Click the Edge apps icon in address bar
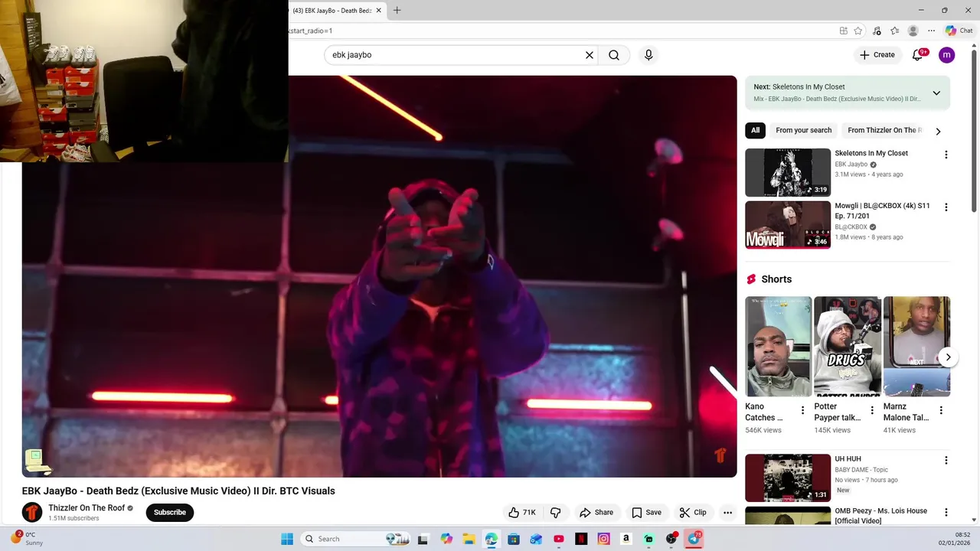Screen dimensions: 980x551 (x=843, y=31)
